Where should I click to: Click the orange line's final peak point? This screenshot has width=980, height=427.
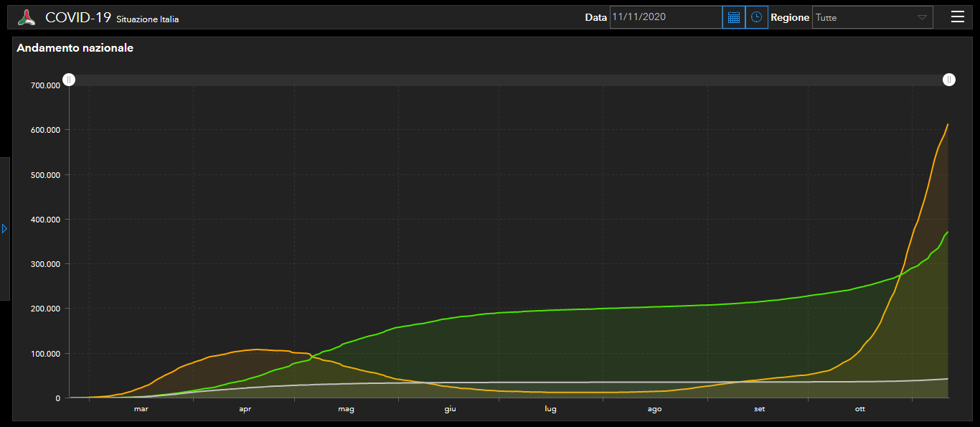[948, 125]
